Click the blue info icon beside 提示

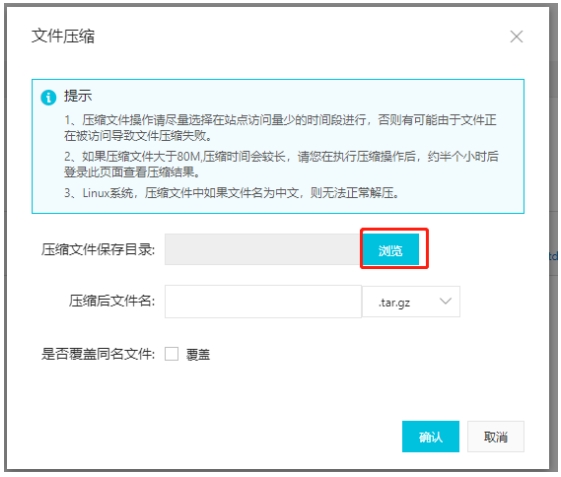48,97
